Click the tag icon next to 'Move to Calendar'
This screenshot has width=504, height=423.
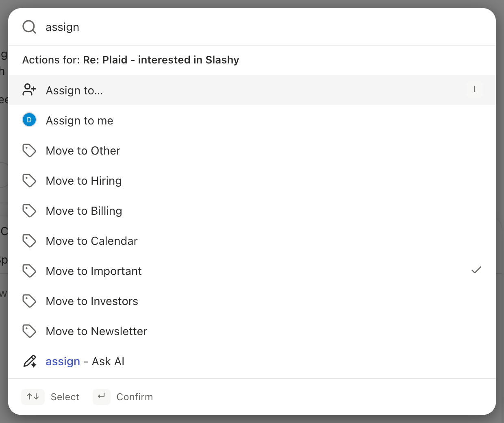coord(29,241)
